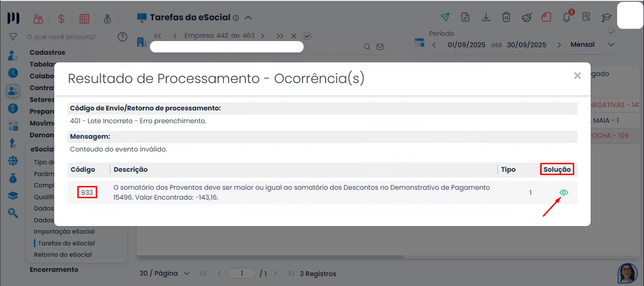
Task: Go to last company with double-right arrows
Action: tap(280, 36)
